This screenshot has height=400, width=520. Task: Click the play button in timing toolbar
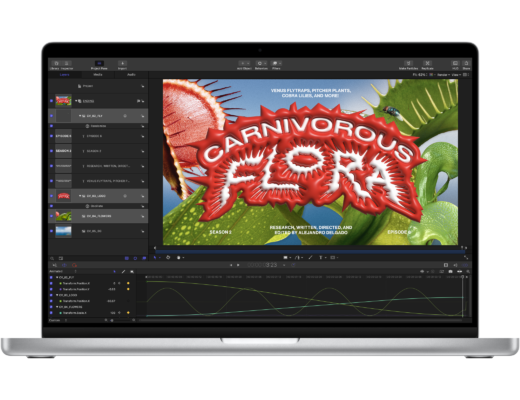tap(238, 265)
